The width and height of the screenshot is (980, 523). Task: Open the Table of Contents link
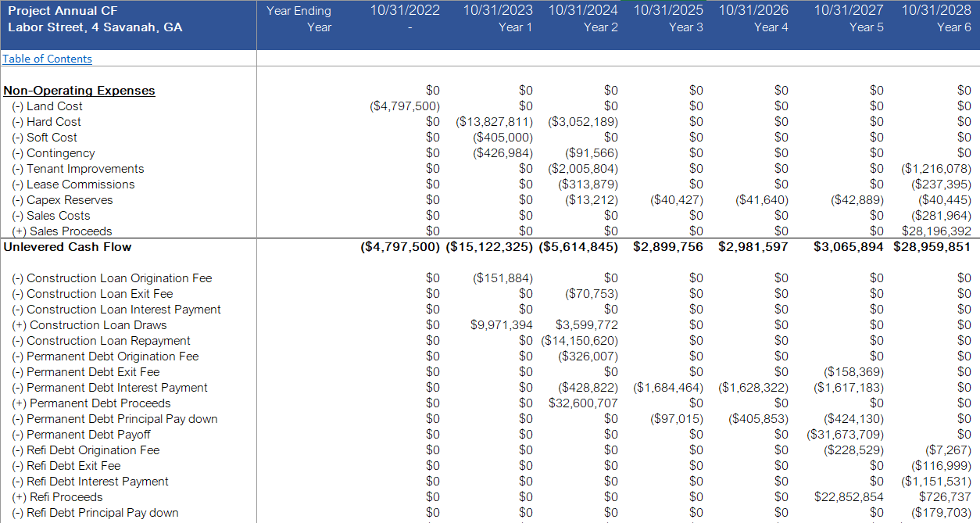tap(47, 59)
